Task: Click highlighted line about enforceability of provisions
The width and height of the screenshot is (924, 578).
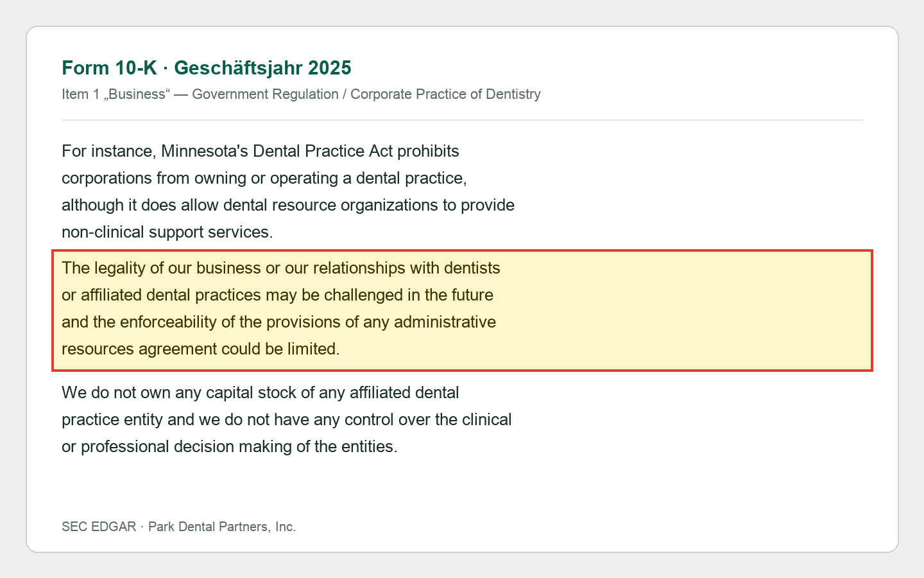Action: click(x=278, y=322)
